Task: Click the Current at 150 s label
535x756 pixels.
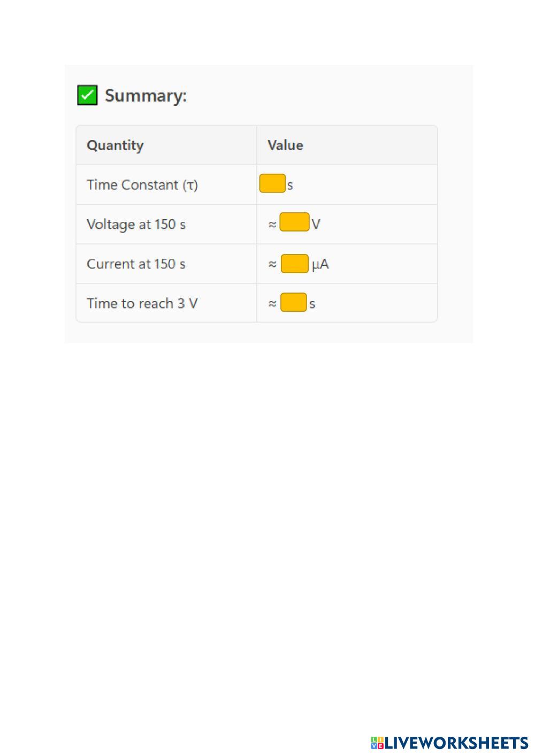Action: coord(136,264)
